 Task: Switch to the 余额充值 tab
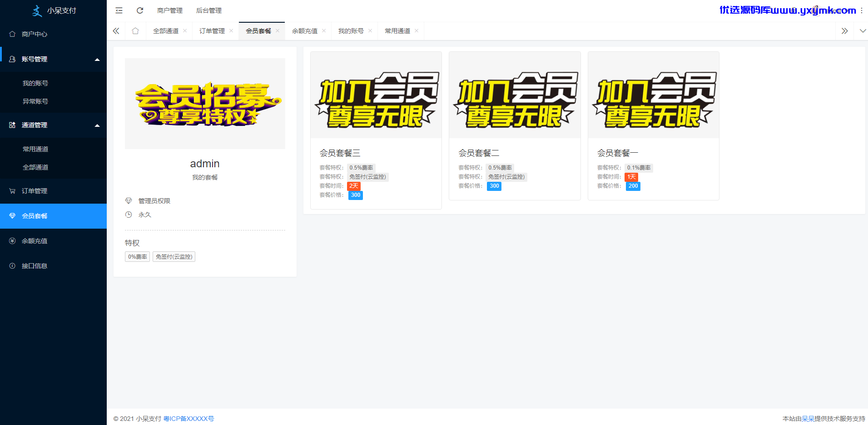(x=305, y=31)
